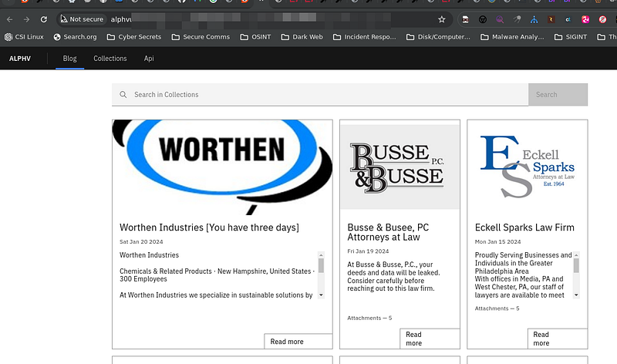Focus the Search in Collections field
The width and height of the screenshot is (617, 364).
click(320, 94)
